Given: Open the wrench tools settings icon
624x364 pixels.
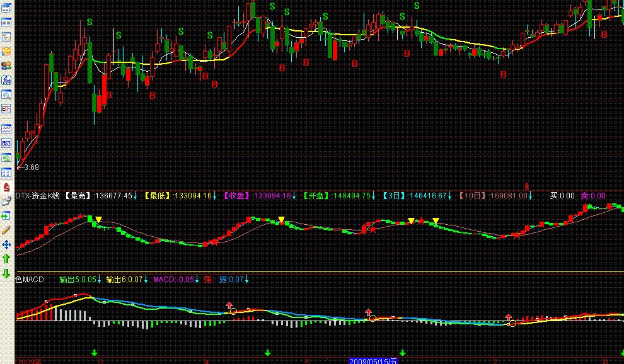Looking at the screenshot, I should pyautogui.click(x=6, y=202).
